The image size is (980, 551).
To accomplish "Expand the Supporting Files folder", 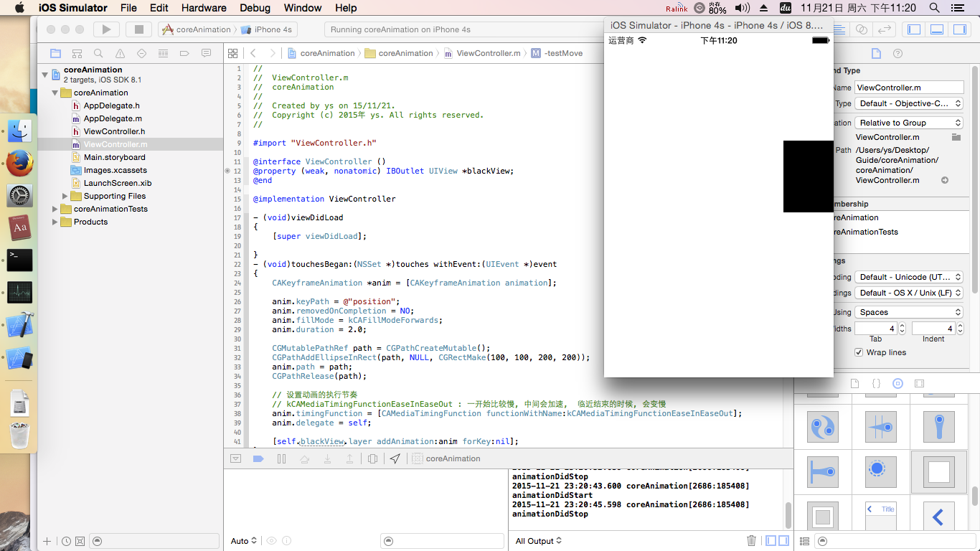I will pyautogui.click(x=65, y=196).
